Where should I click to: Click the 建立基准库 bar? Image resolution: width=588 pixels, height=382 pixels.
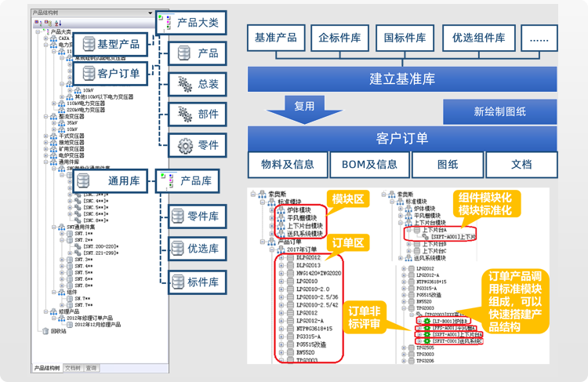402,78
